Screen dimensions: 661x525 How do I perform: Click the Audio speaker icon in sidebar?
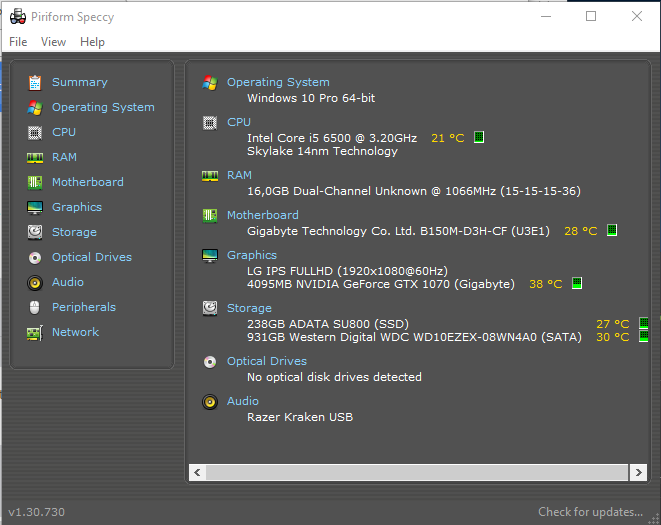(35, 283)
